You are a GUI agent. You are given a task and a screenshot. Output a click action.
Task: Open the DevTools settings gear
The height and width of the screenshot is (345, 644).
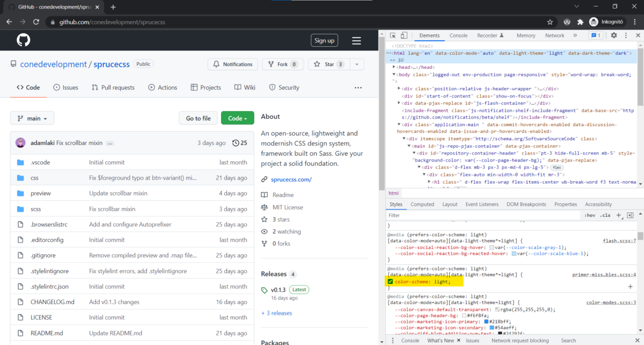click(x=613, y=34)
